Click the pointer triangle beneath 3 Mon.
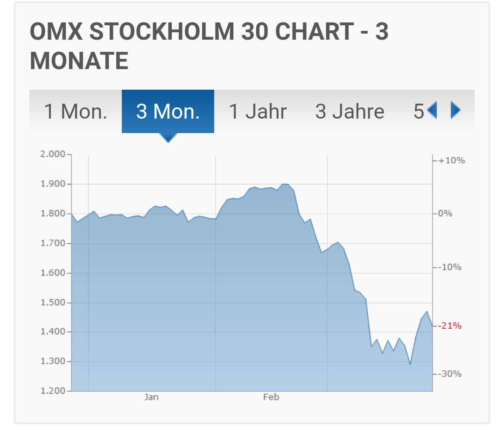Viewport: 504px width, 438px height. (168, 138)
